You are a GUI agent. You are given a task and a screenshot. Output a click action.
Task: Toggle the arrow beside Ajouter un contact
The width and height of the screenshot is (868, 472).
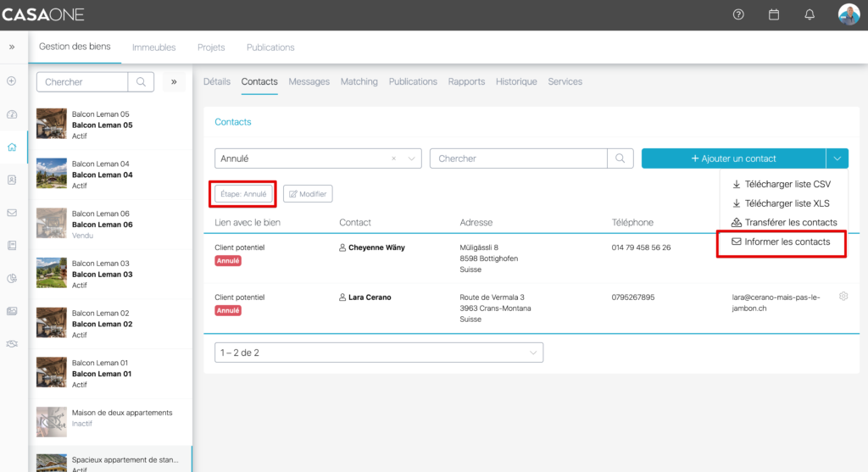(837, 158)
